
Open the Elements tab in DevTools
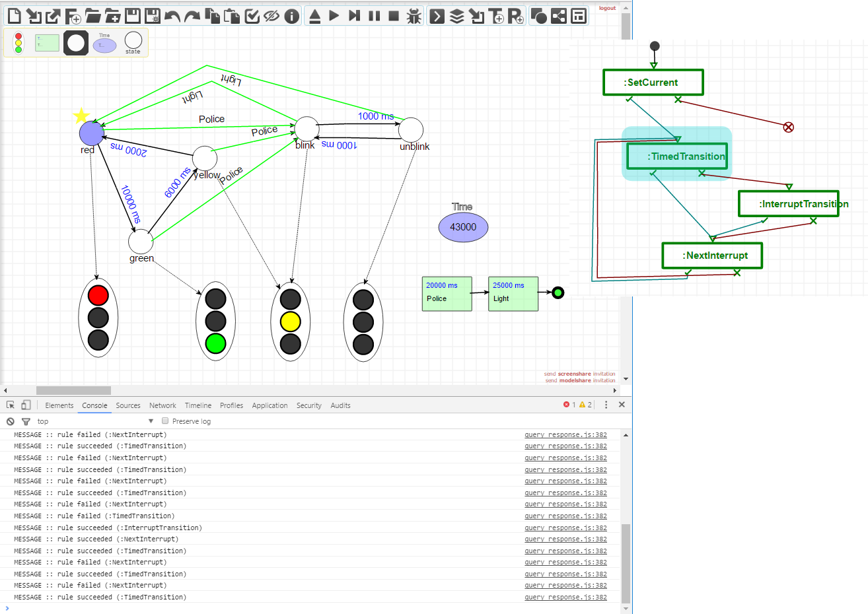[x=59, y=405]
